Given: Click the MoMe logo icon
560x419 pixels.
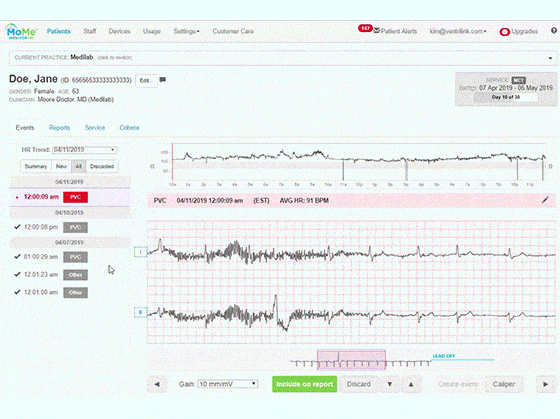Looking at the screenshot, I should pos(21,32).
